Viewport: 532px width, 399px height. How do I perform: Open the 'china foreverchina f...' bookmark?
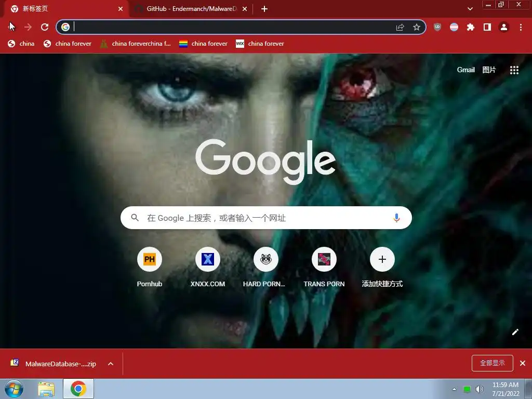pyautogui.click(x=136, y=44)
